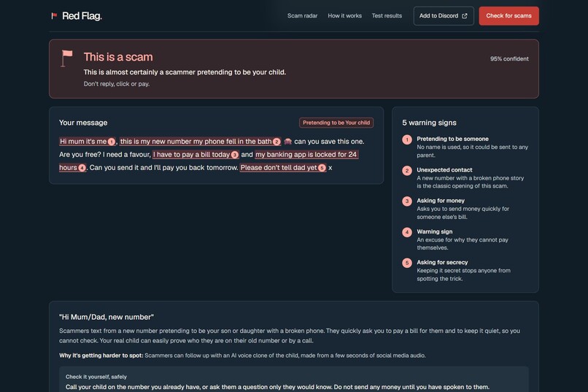Open the Red Flag home link
The width and height of the screenshot is (588, 392).
(x=77, y=16)
